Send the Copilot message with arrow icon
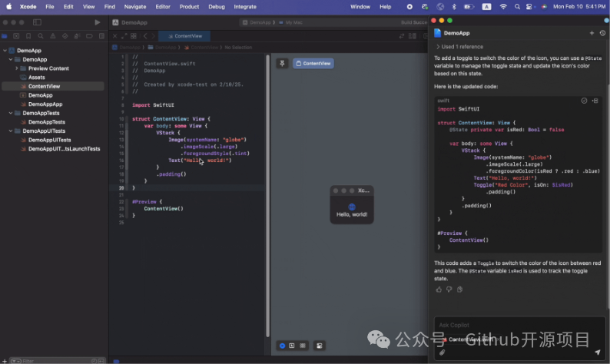This screenshot has height=364, width=610. [x=597, y=352]
